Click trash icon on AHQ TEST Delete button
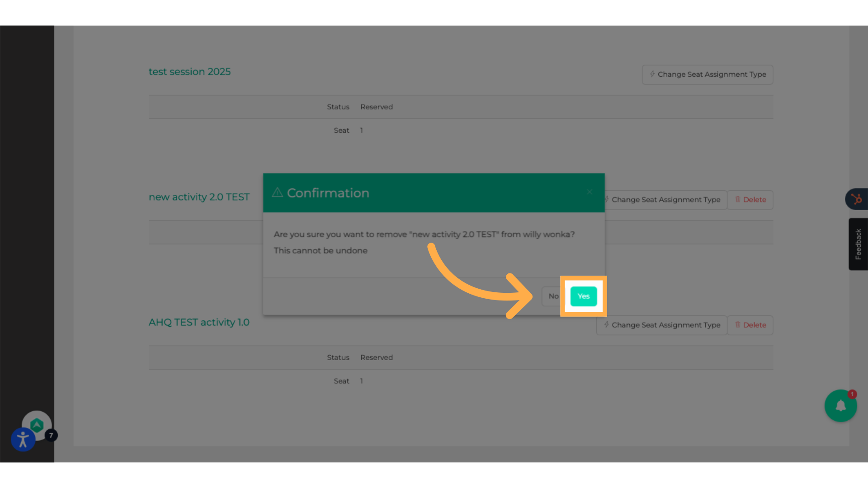 tap(738, 324)
